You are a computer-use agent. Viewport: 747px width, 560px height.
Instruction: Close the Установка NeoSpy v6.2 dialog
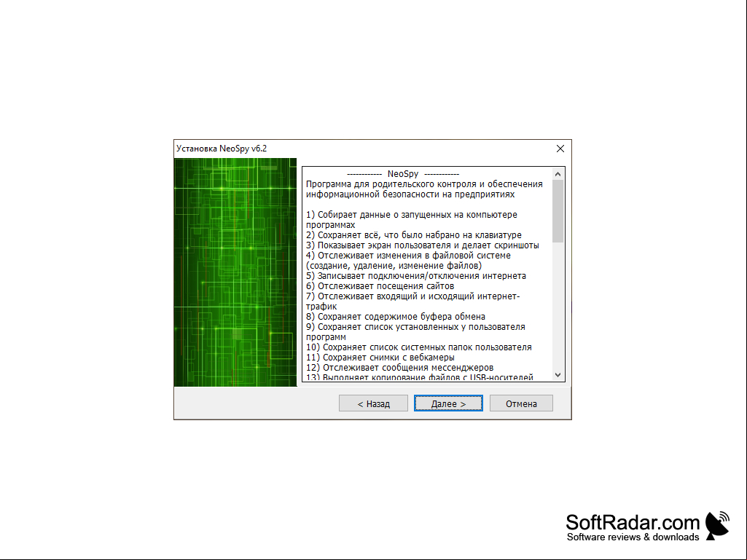(x=560, y=149)
